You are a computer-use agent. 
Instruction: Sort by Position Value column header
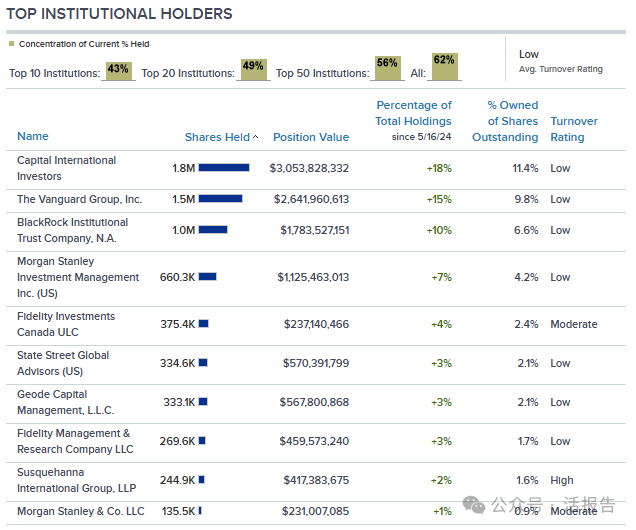click(311, 137)
